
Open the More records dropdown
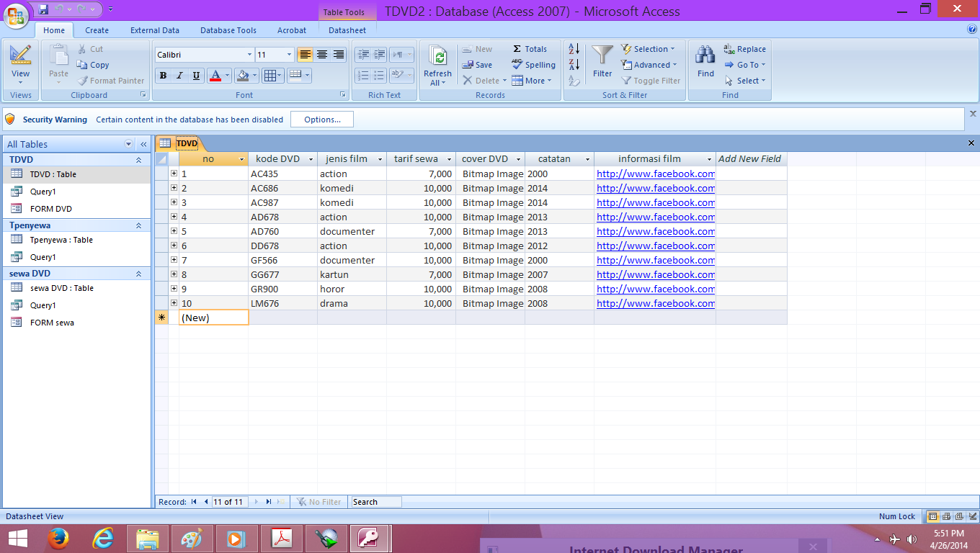532,81
